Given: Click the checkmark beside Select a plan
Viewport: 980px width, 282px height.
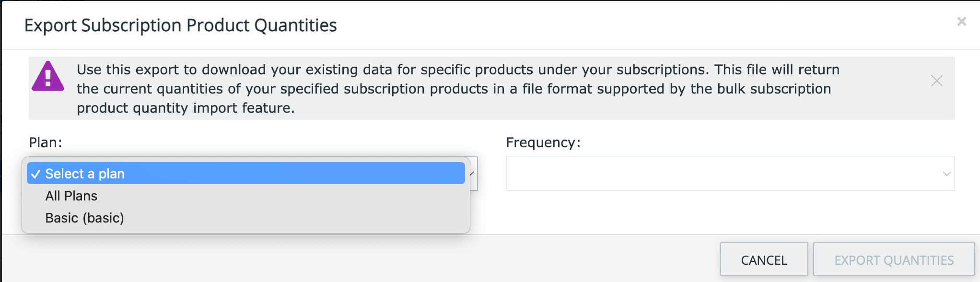Looking at the screenshot, I should pos(36,174).
